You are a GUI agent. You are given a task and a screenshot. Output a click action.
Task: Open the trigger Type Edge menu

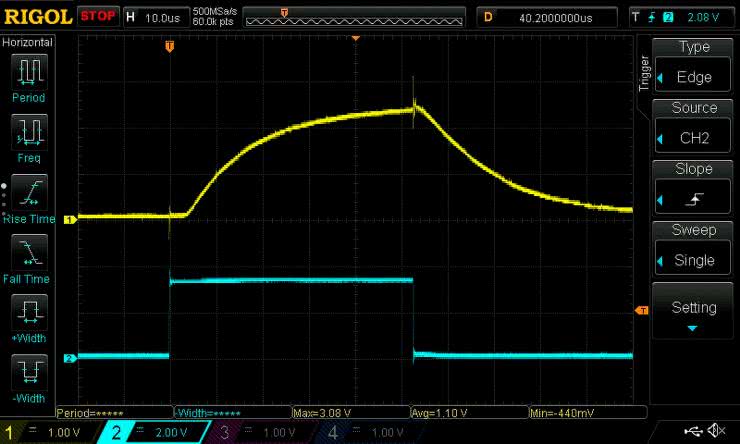coord(694,63)
